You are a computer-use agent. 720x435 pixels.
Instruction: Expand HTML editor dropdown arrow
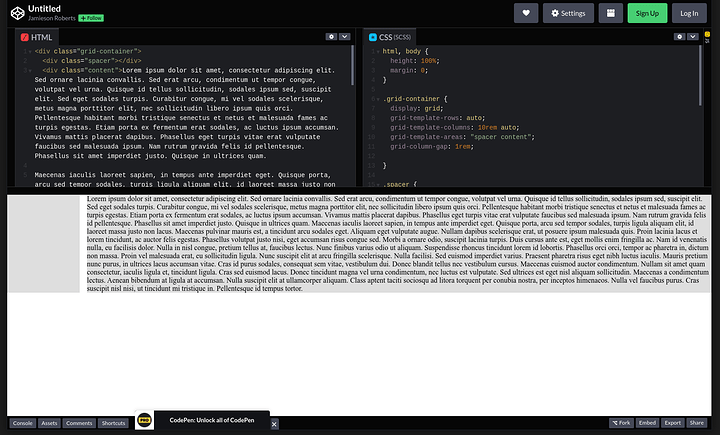point(345,36)
